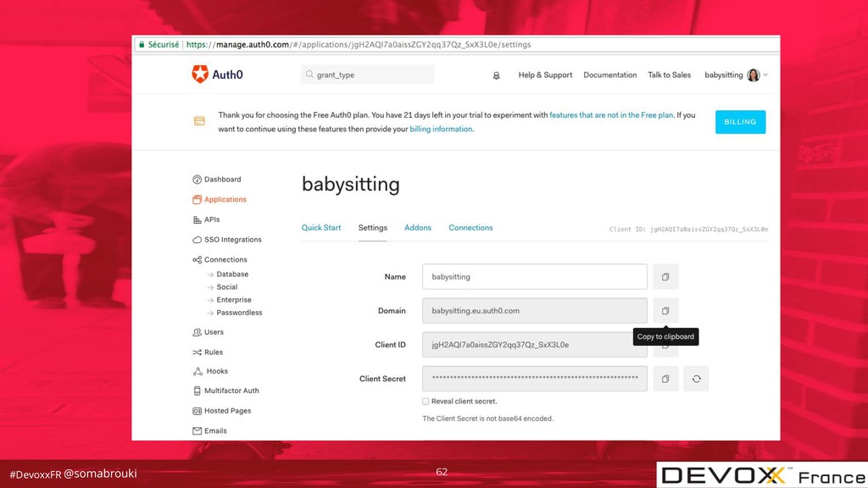Open Connections section in the sidebar
Screen dimensions: 868x488
click(225, 259)
